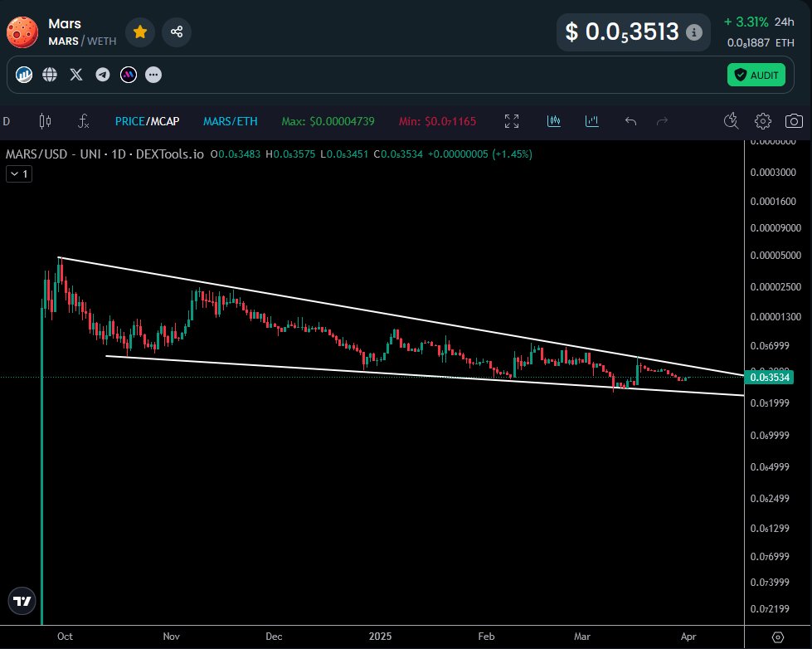Click the Mars token logo

(x=22, y=32)
